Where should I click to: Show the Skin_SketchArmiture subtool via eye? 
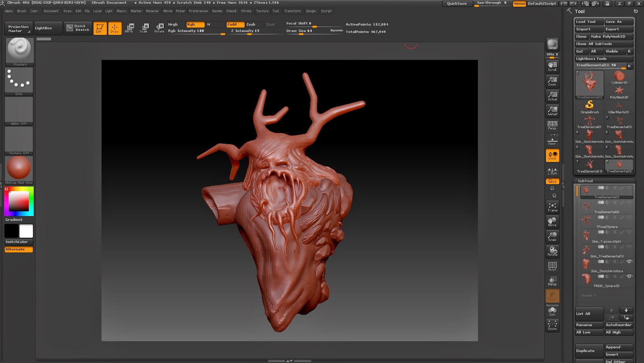tap(629, 262)
